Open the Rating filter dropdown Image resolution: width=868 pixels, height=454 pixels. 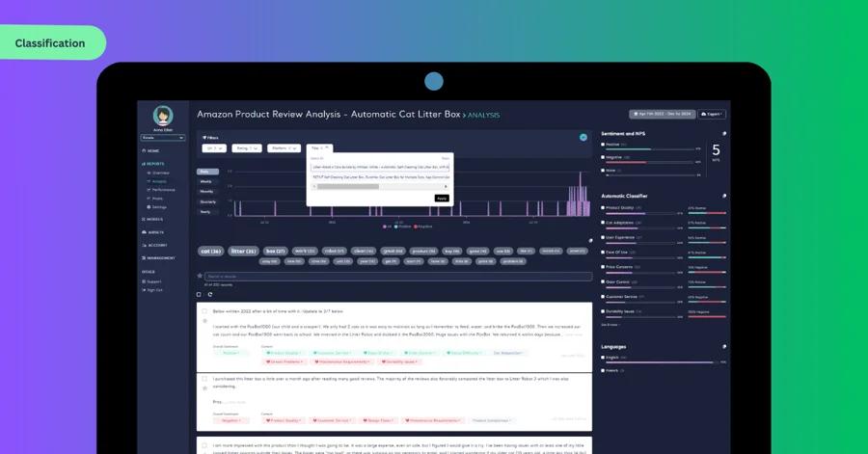click(246, 148)
